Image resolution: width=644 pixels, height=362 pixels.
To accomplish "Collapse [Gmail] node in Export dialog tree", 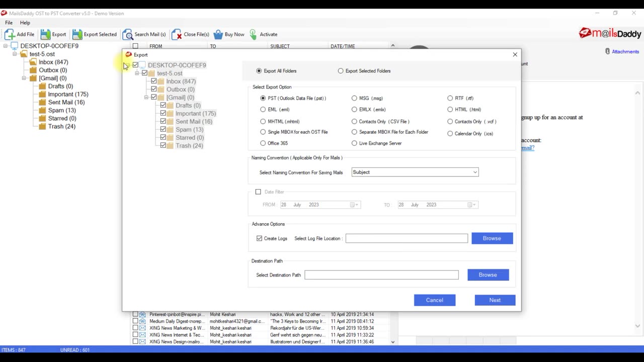I will [x=146, y=98].
